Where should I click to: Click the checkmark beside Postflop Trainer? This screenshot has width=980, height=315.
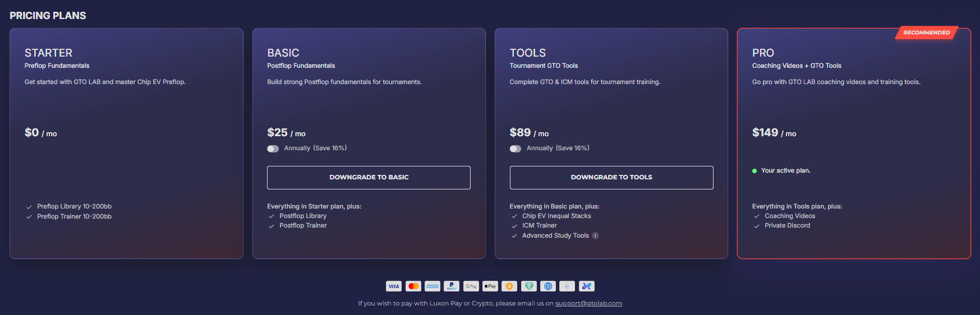(272, 226)
